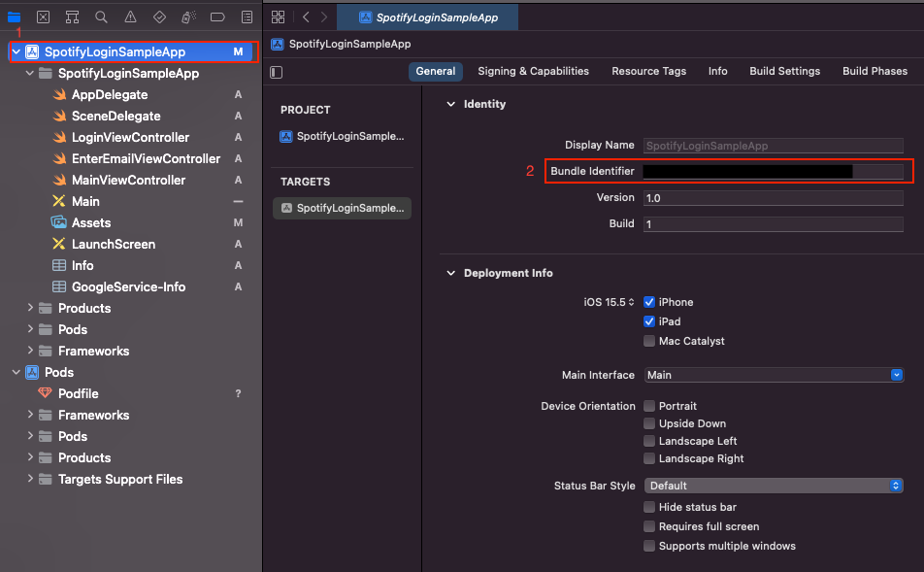Open EnterEmailViewController file
This screenshot has width=924, height=572.
point(146,158)
